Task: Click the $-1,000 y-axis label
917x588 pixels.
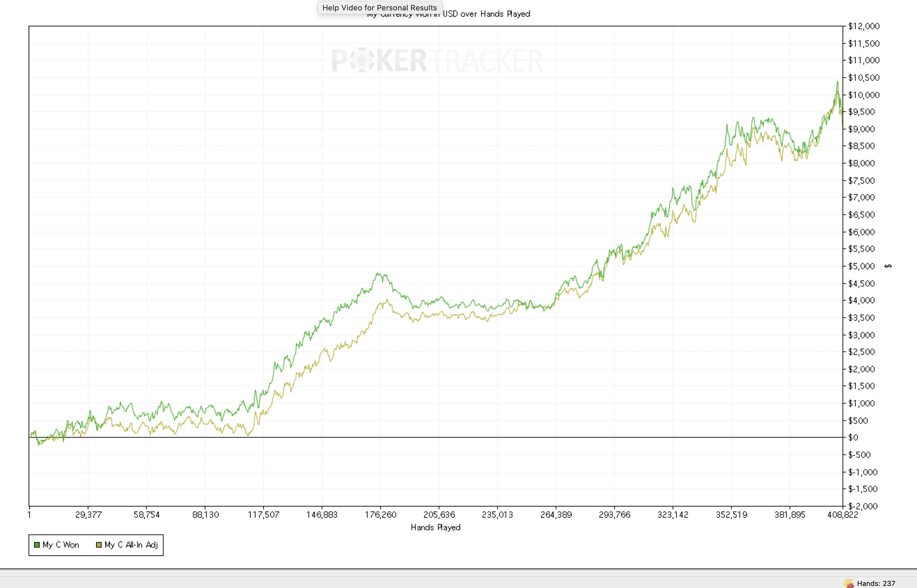Action: click(863, 472)
